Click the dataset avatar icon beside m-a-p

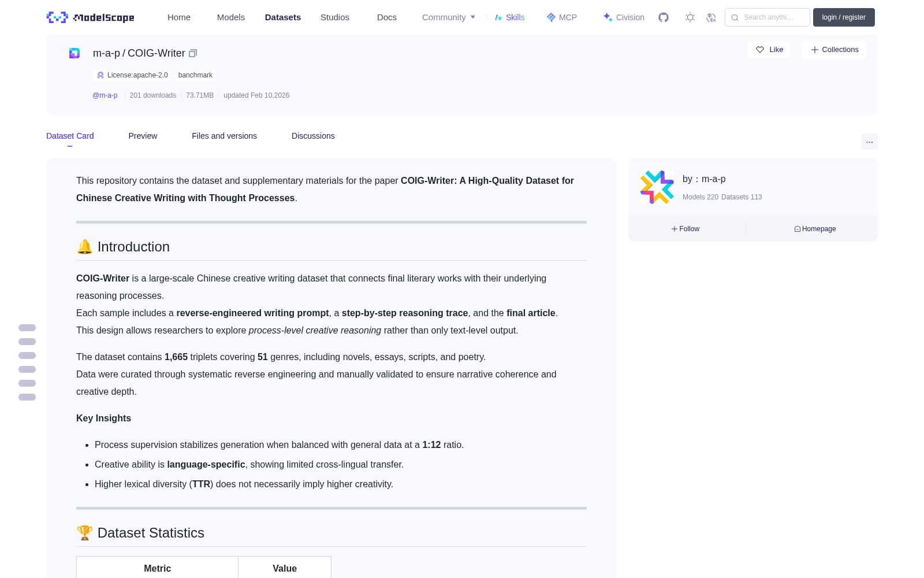pos(74,53)
